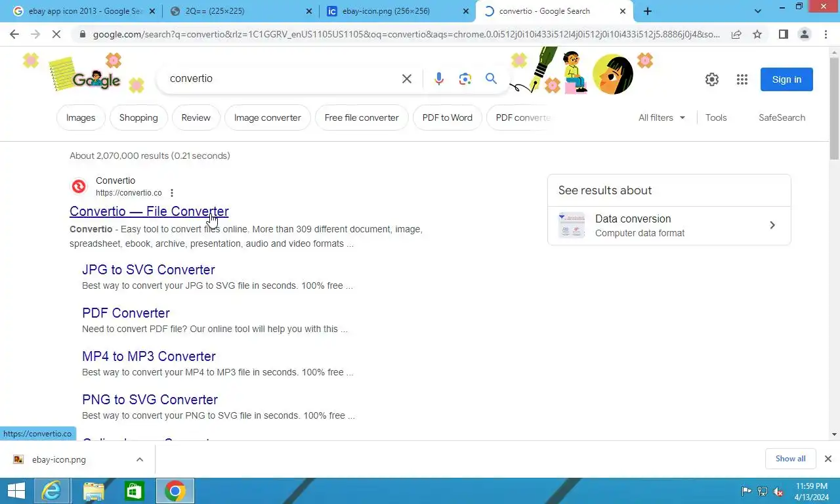Select the Review filter chip

pyautogui.click(x=196, y=117)
